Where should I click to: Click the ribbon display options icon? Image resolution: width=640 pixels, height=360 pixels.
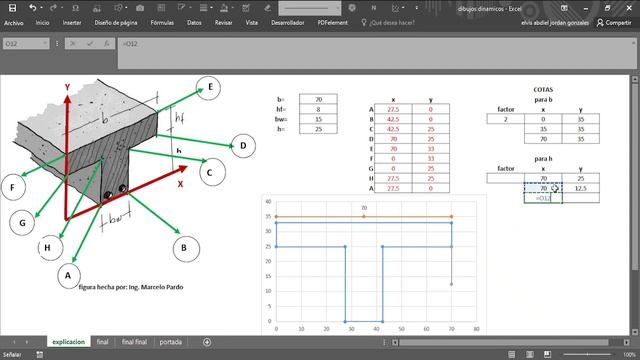(x=564, y=8)
